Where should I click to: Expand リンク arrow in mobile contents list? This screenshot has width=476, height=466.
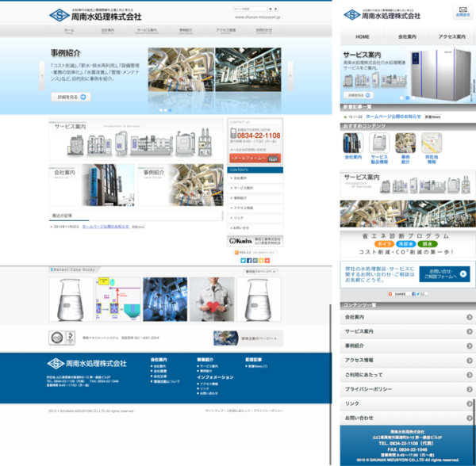(470, 404)
